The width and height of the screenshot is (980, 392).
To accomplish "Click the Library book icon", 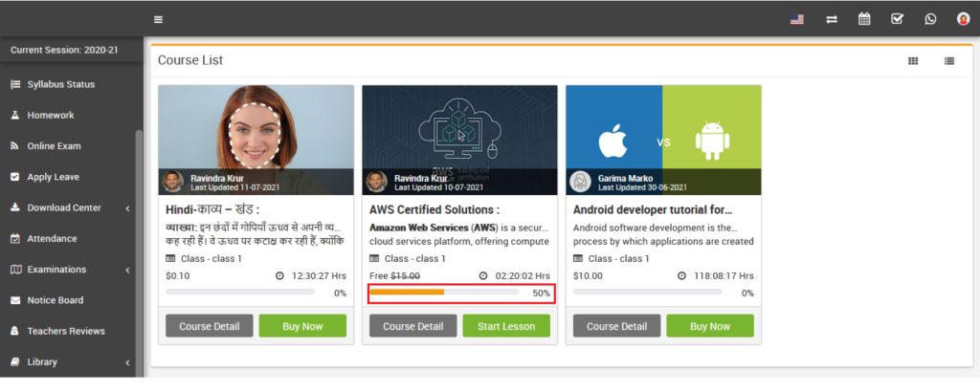I will (x=15, y=362).
